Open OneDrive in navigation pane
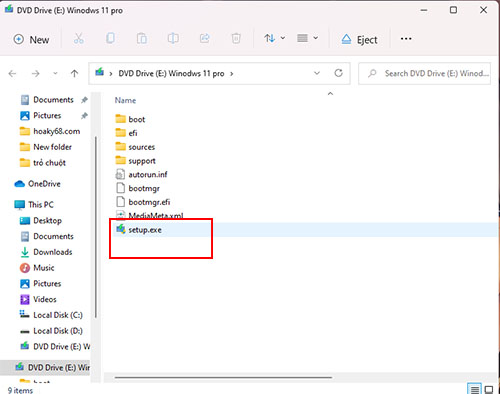This screenshot has height=394, width=500. pos(37,184)
